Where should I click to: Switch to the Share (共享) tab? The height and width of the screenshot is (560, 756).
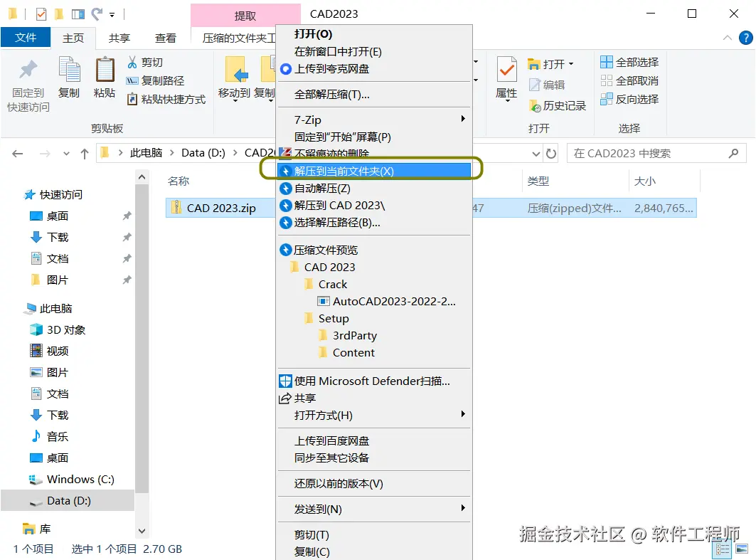119,38
